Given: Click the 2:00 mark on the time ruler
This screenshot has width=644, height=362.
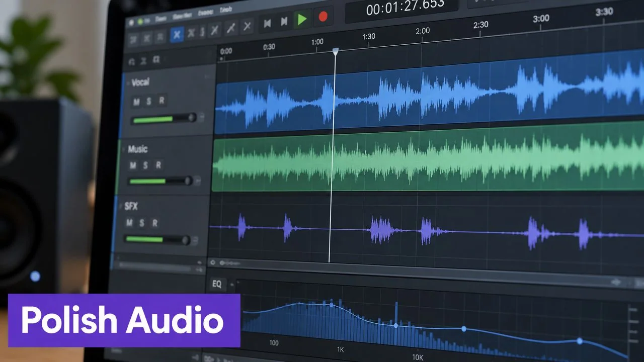Looking at the screenshot, I should click(x=423, y=31).
